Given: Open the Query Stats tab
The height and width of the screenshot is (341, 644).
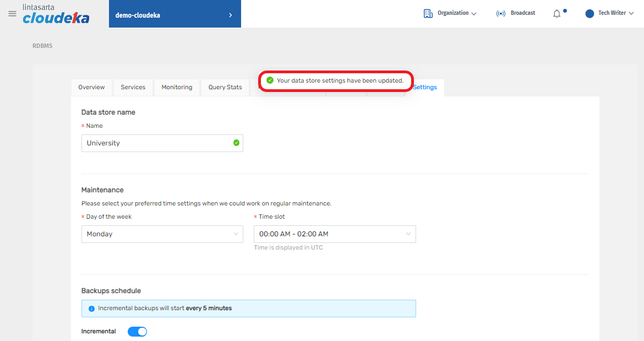Looking at the screenshot, I should point(225,87).
